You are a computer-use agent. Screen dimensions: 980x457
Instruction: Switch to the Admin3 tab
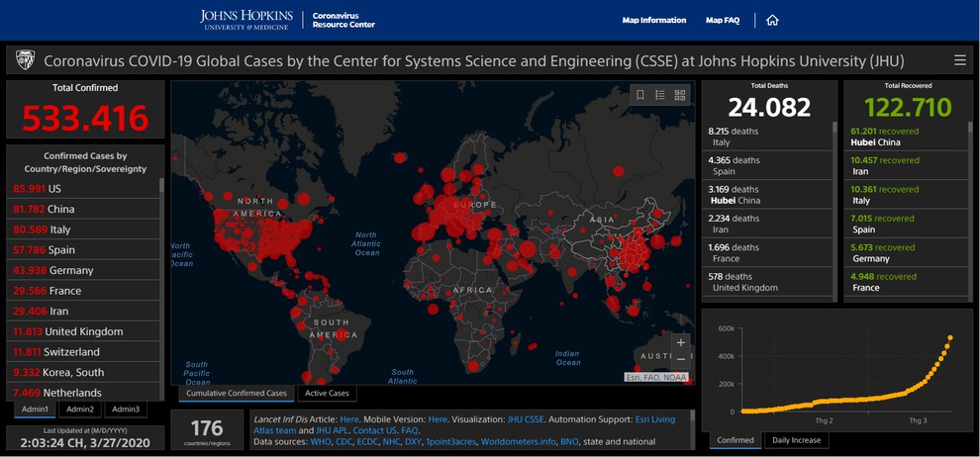[x=126, y=410]
